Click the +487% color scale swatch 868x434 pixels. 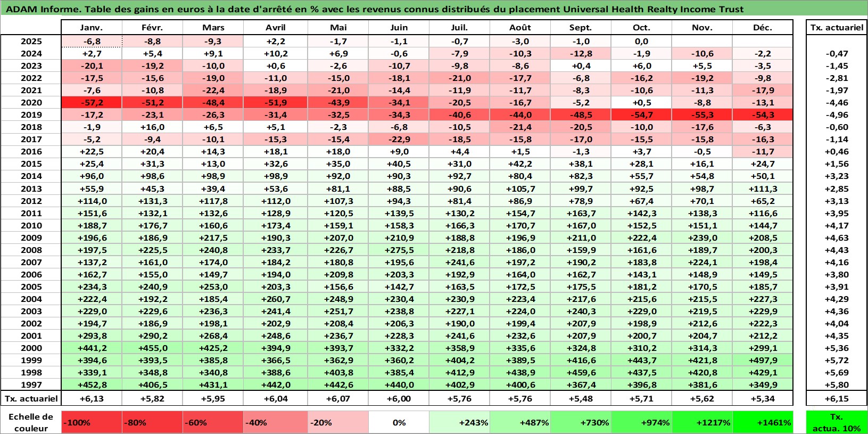point(520,422)
